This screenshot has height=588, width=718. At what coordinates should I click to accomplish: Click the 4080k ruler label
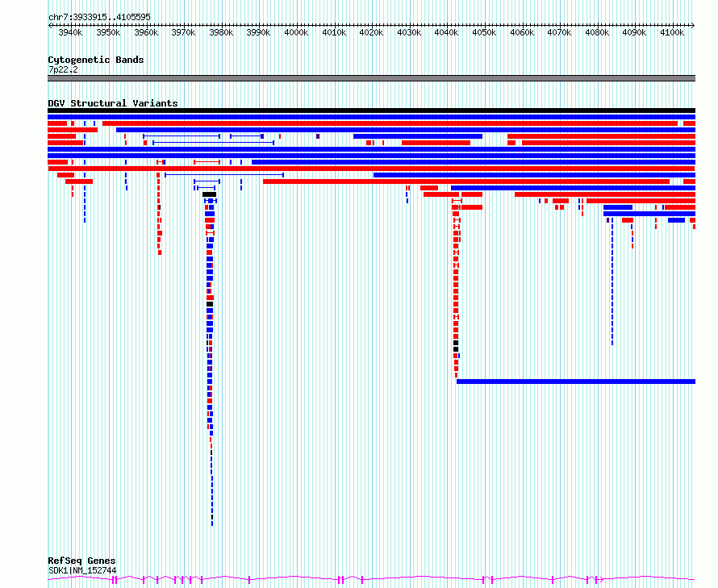(x=597, y=32)
